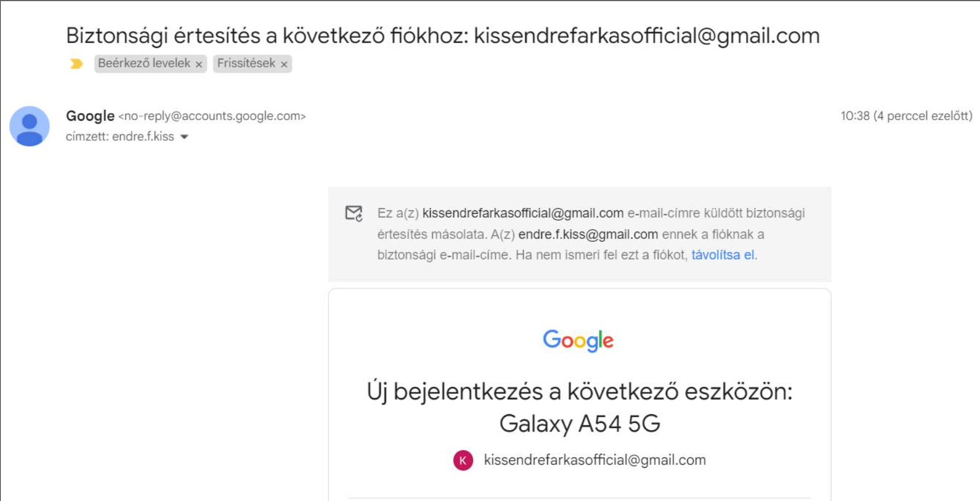Image resolution: width=980 pixels, height=501 pixels.
Task: Click the mail forward copy icon
Action: [354, 213]
